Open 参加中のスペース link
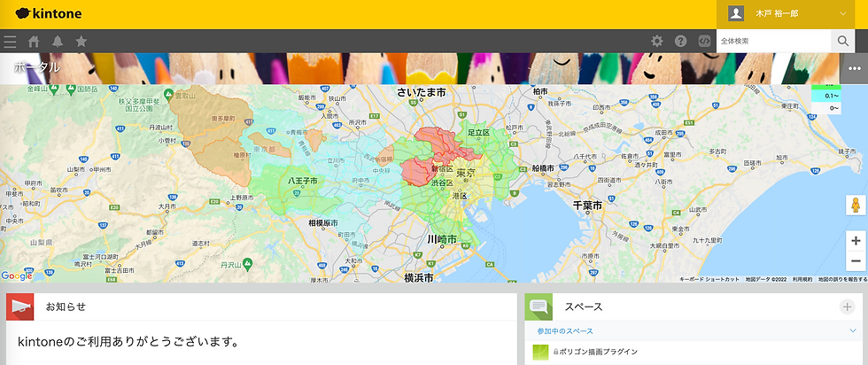Screen dimensions: 868x365 coord(565,330)
